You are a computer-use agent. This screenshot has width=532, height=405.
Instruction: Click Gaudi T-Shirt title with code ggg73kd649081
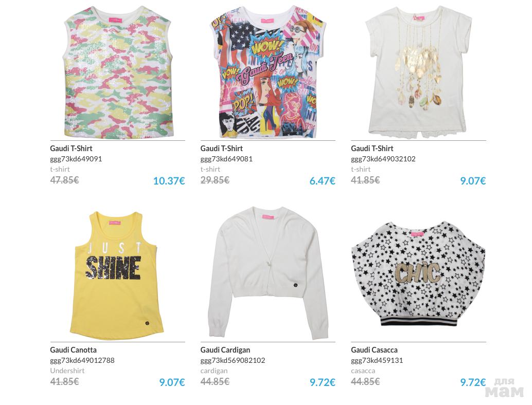click(222, 149)
